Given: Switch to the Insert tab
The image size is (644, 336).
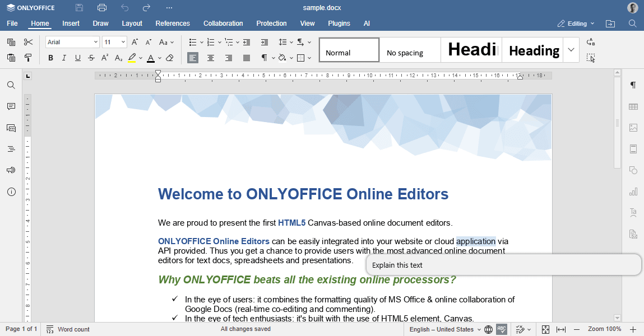Looking at the screenshot, I should pos(71,24).
